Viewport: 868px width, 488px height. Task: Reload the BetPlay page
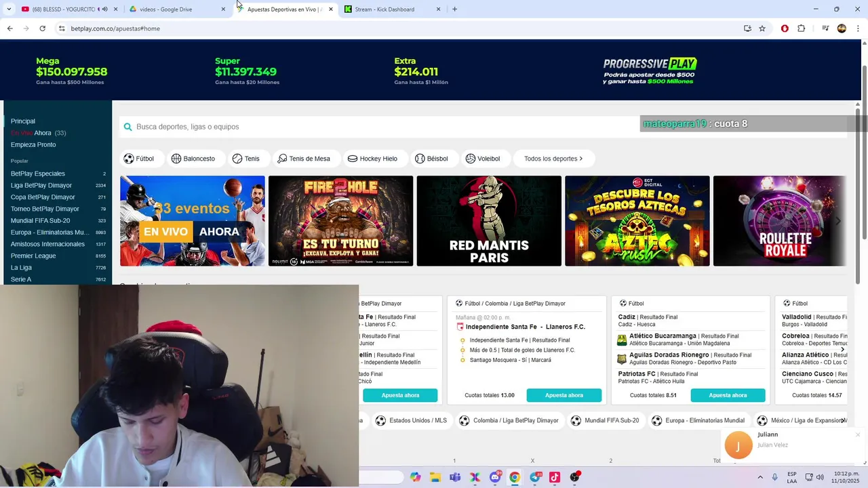click(42, 28)
